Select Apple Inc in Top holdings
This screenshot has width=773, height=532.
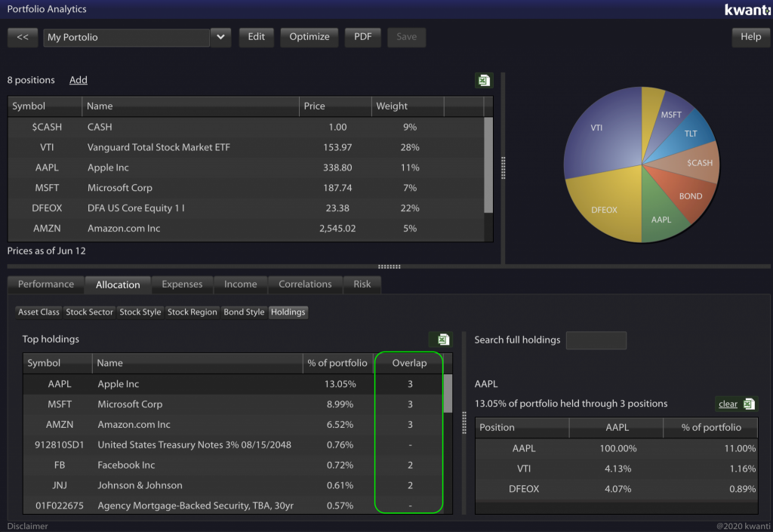(x=233, y=384)
